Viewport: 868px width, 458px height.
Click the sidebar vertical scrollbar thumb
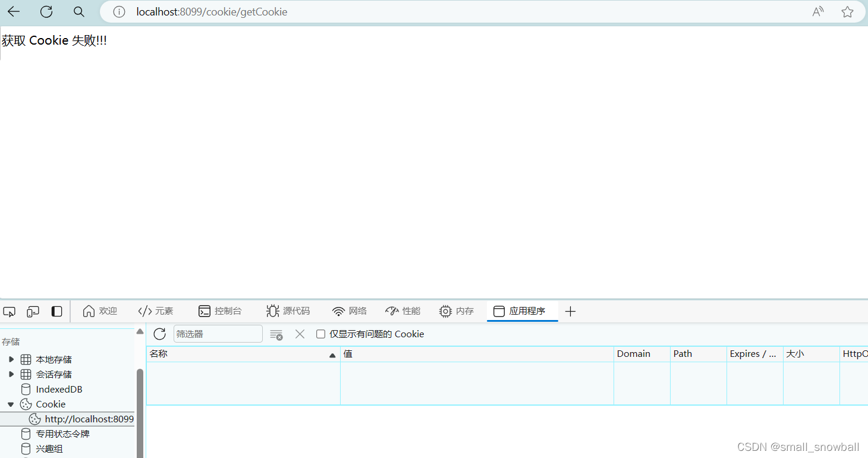pos(140,413)
